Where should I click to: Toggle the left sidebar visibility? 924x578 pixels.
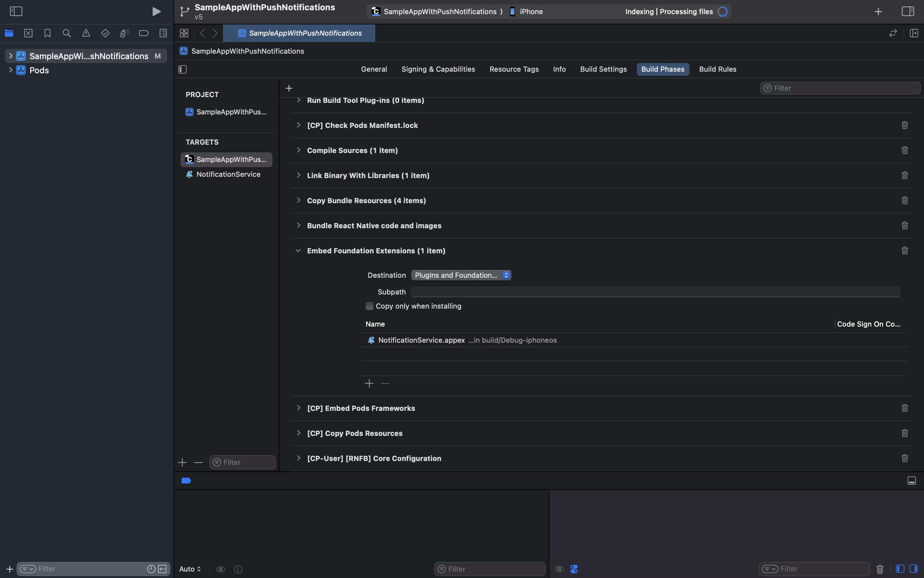(x=16, y=11)
